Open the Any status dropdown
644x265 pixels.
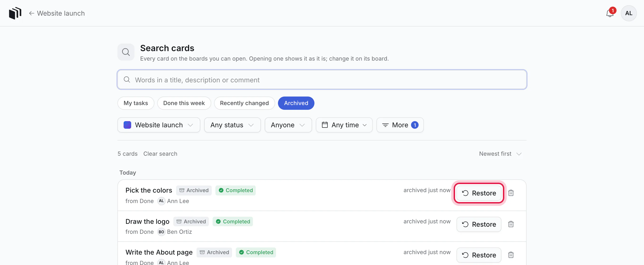[x=232, y=125]
